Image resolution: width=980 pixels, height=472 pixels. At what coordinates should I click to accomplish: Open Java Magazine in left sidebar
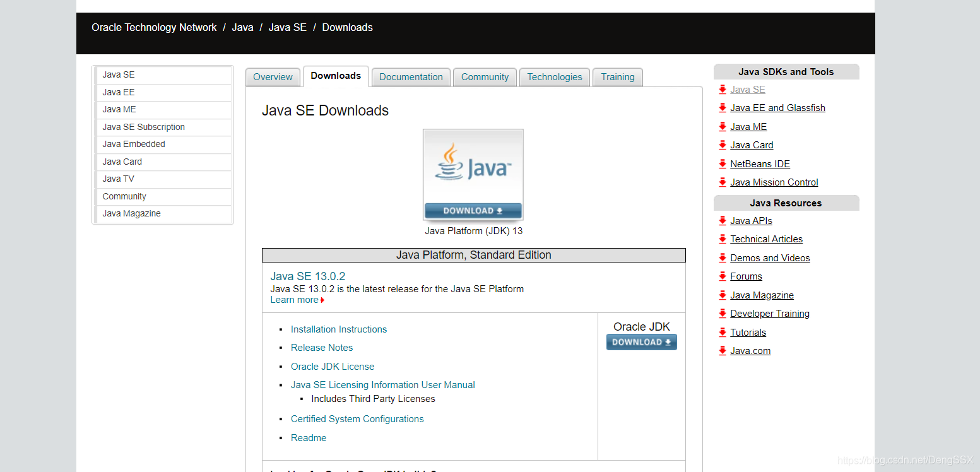163,214
